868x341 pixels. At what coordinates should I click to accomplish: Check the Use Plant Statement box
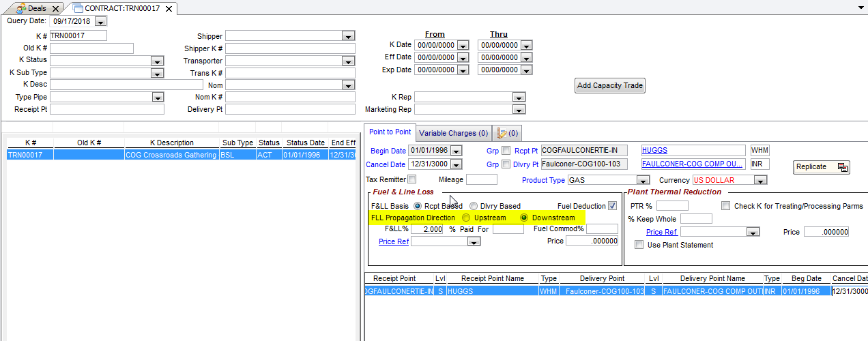639,245
